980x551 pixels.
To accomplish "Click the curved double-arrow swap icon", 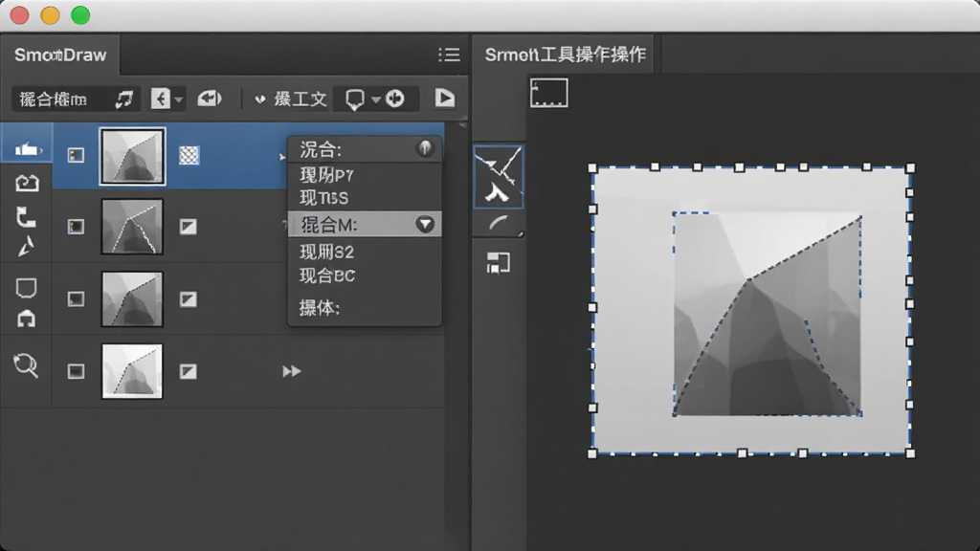I will coord(123,99).
